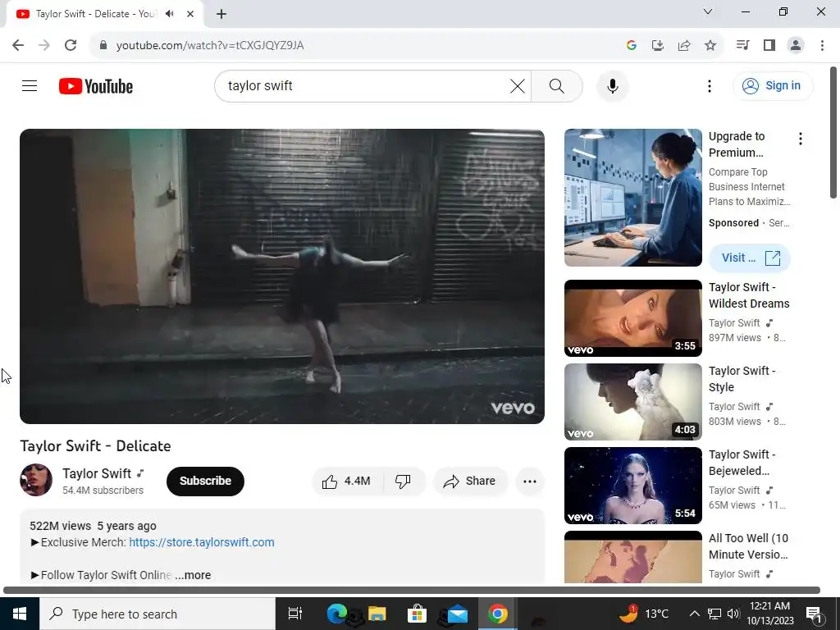The image size is (840, 630).
Task: Click the Google icon in address bar
Action: click(631, 45)
